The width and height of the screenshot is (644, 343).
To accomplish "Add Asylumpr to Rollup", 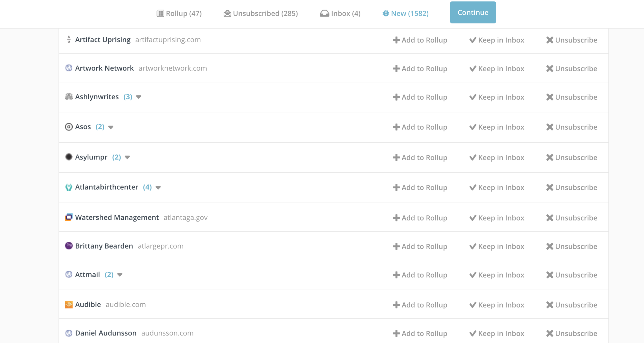I will coord(420,157).
